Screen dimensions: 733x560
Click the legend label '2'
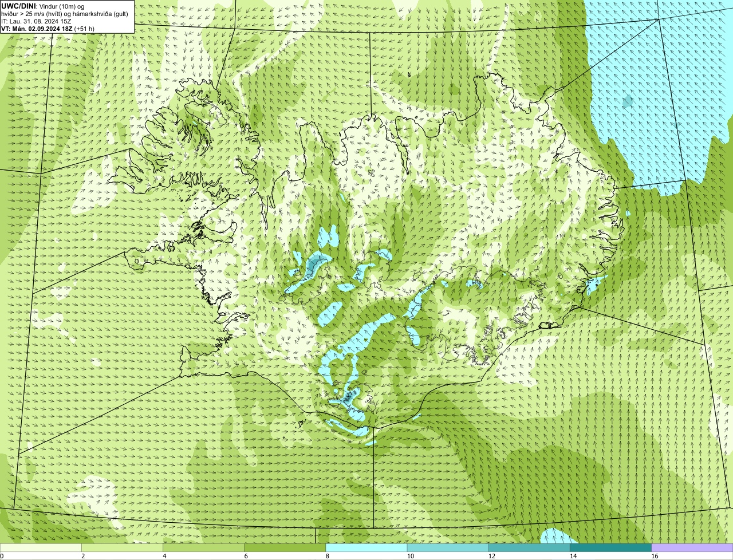pos(83,556)
